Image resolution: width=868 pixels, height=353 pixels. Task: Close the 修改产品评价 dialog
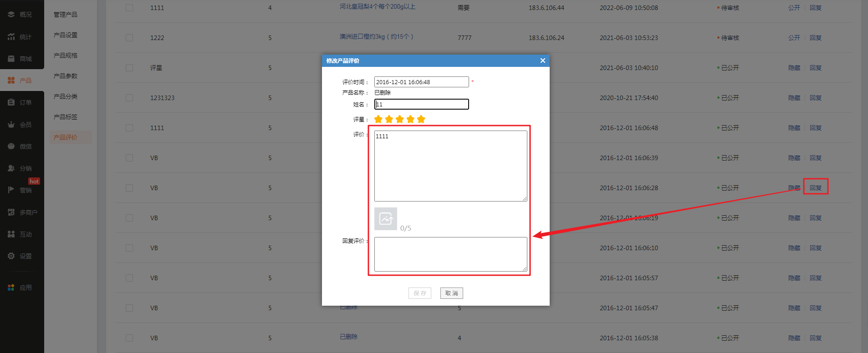pos(542,61)
